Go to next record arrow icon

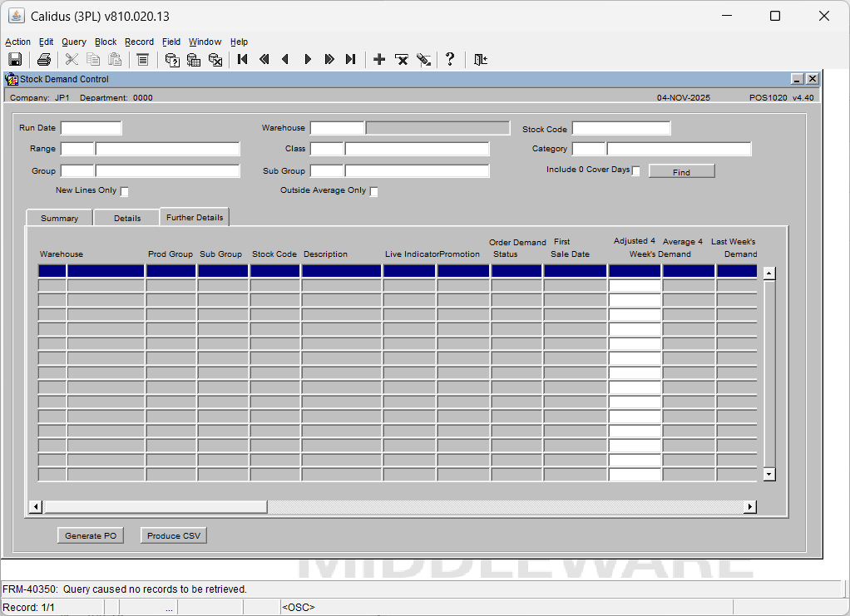click(x=308, y=59)
